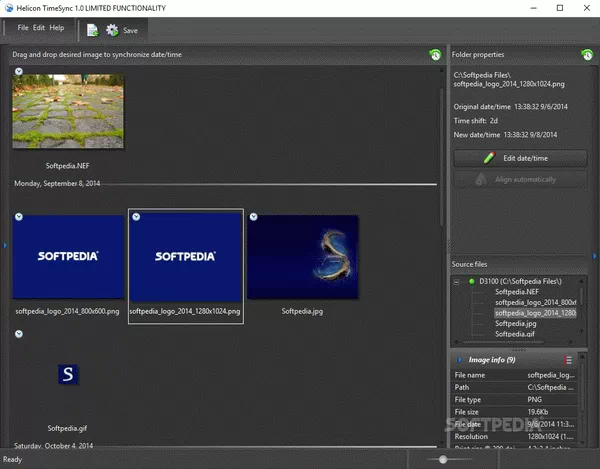Click the green dot beside D3100 folder
This screenshot has height=469, width=600.
point(472,282)
